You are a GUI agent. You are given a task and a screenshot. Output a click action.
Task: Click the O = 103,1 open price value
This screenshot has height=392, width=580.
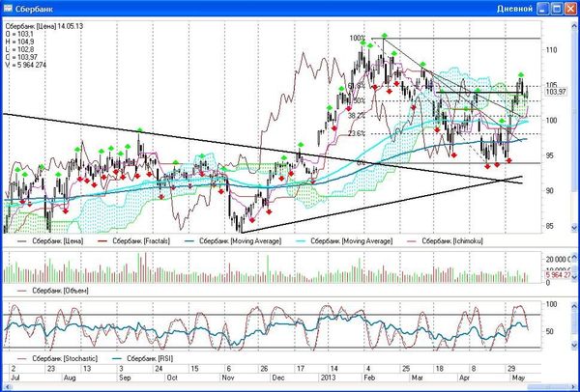click(x=20, y=34)
